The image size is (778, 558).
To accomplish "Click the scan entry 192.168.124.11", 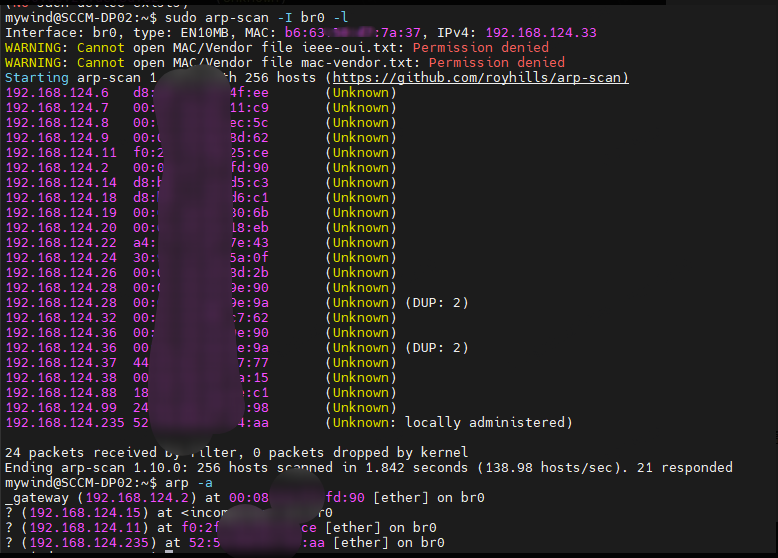I will pos(61,153).
